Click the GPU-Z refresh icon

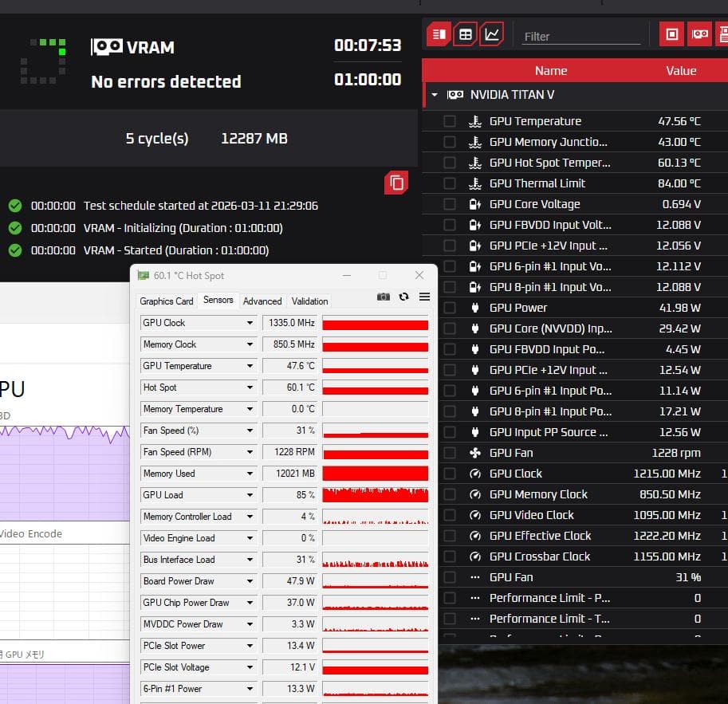pyautogui.click(x=403, y=297)
